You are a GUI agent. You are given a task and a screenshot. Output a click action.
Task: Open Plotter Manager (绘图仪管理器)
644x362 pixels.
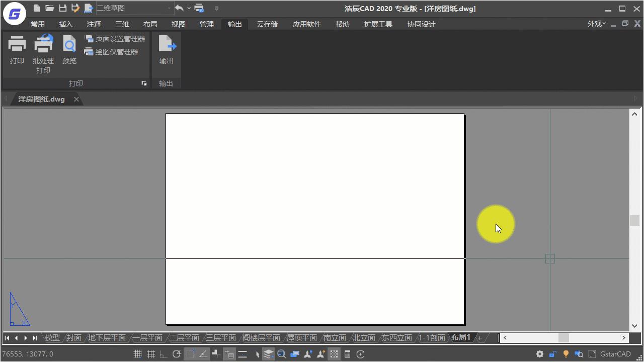[112, 52]
